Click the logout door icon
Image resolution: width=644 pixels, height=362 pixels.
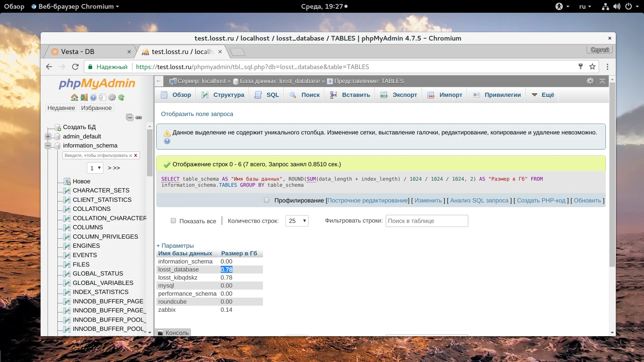tap(84, 98)
